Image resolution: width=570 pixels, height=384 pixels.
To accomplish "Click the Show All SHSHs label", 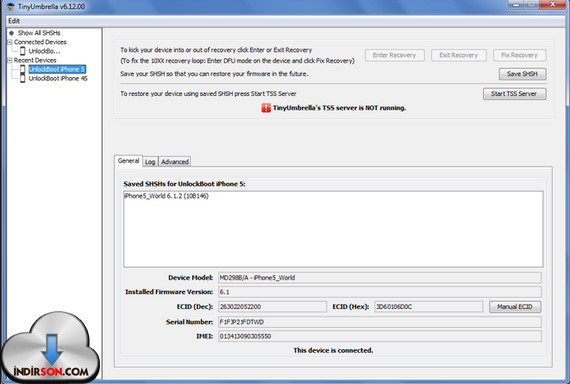I will [39, 33].
